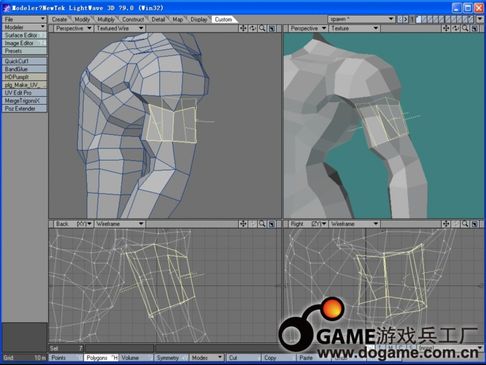The image size is (486, 365).
Task: Click rotate icon in Textured Wire viewport
Action: [253, 28]
